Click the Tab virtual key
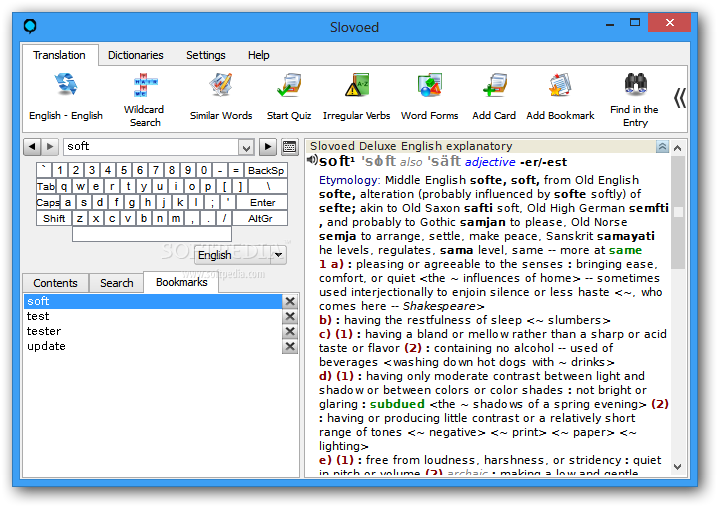 [x=46, y=186]
